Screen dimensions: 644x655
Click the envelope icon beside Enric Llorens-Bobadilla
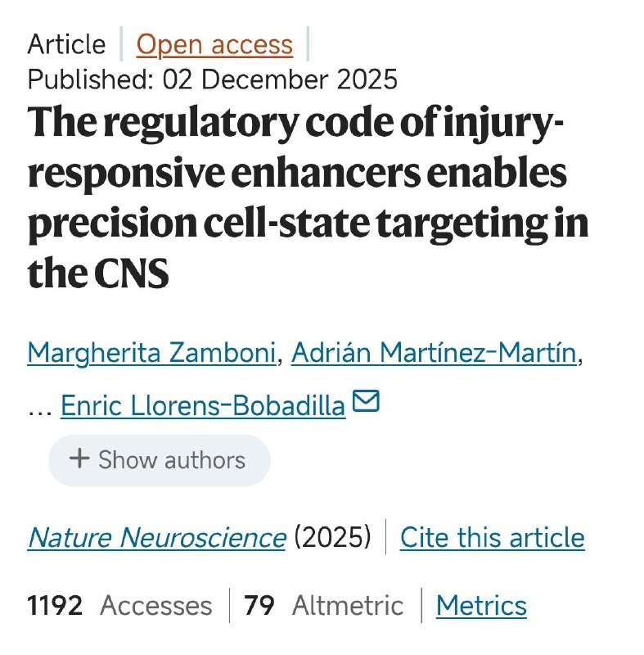pos(366,402)
